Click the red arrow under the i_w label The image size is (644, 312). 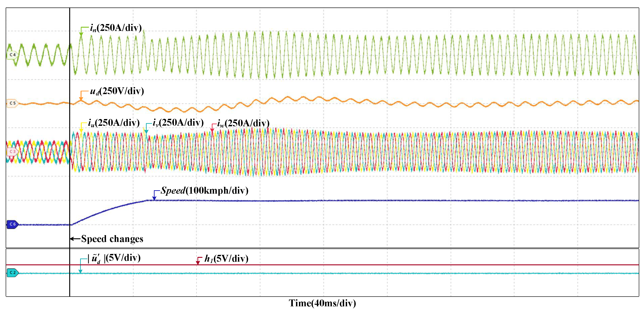click(x=212, y=130)
